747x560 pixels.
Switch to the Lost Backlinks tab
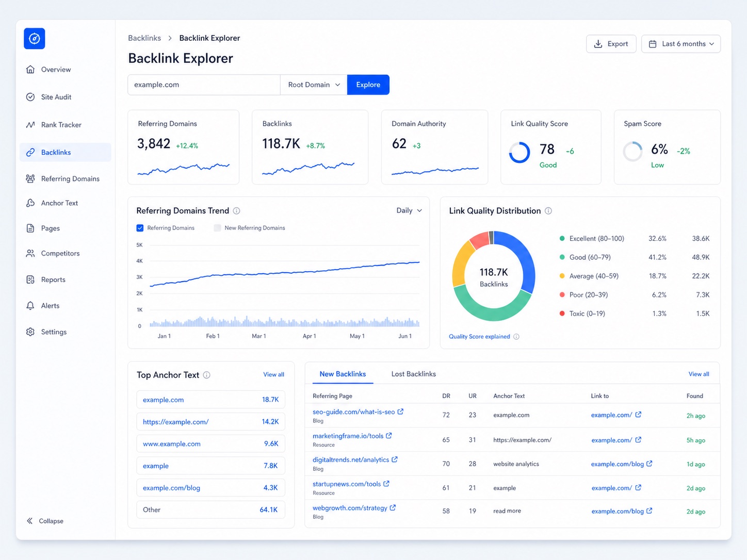click(413, 374)
